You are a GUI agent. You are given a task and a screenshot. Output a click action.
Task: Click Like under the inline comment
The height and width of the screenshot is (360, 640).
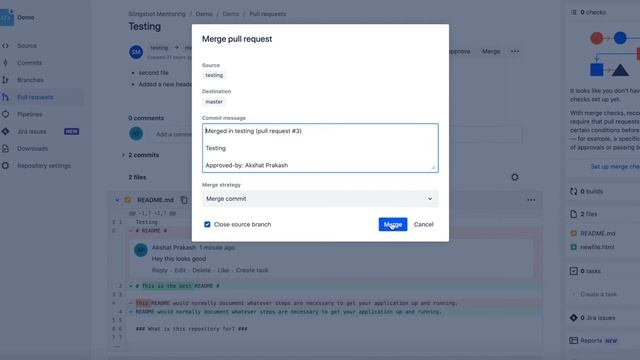(223, 270)
